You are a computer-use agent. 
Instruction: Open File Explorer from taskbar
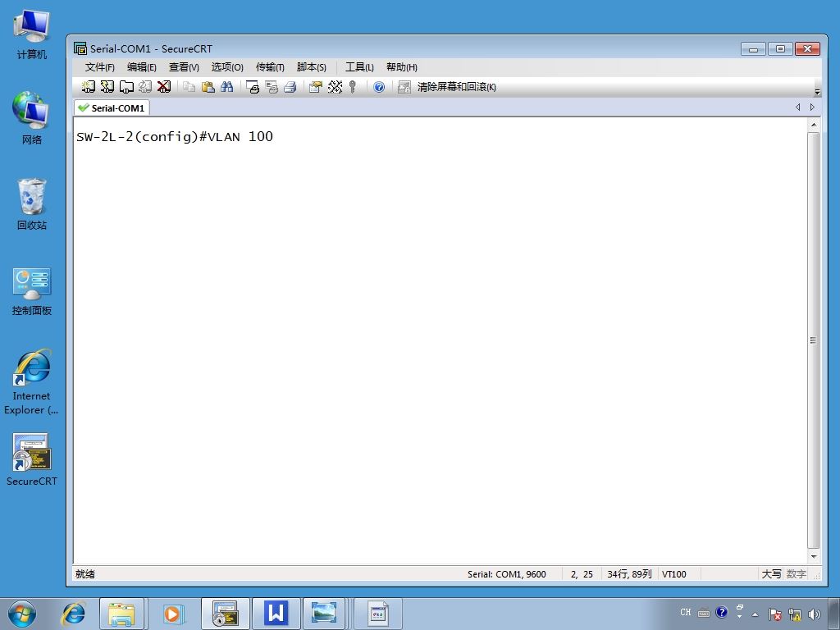[x=121, y=614]
